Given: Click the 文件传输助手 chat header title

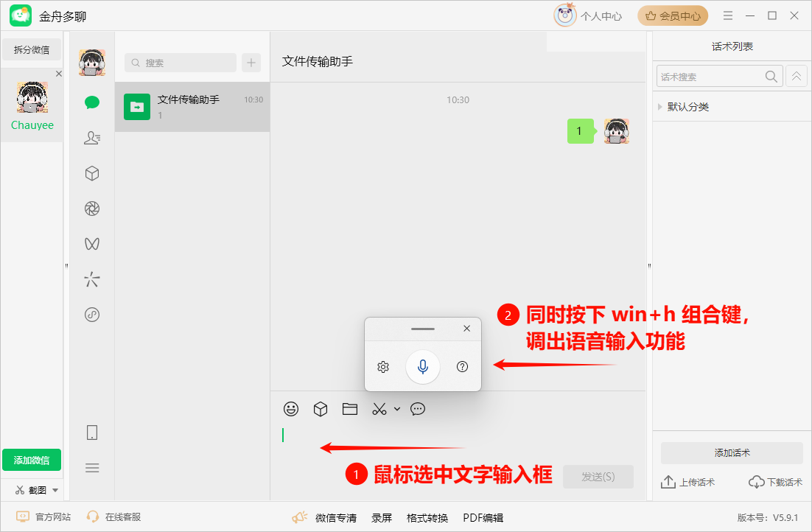Looking at the screenshot, I should (318, 61).
